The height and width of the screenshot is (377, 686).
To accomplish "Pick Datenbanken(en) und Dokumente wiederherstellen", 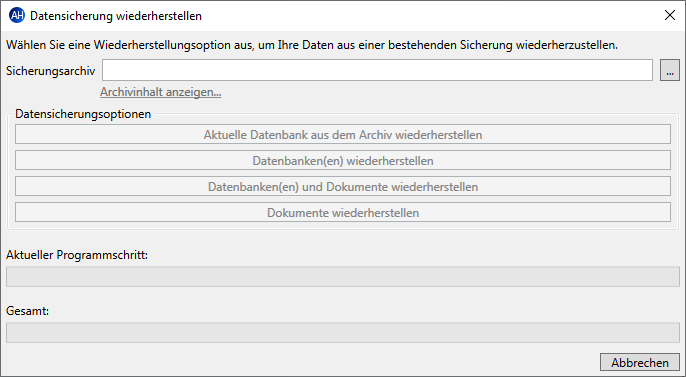I will (x=343, y=186).
